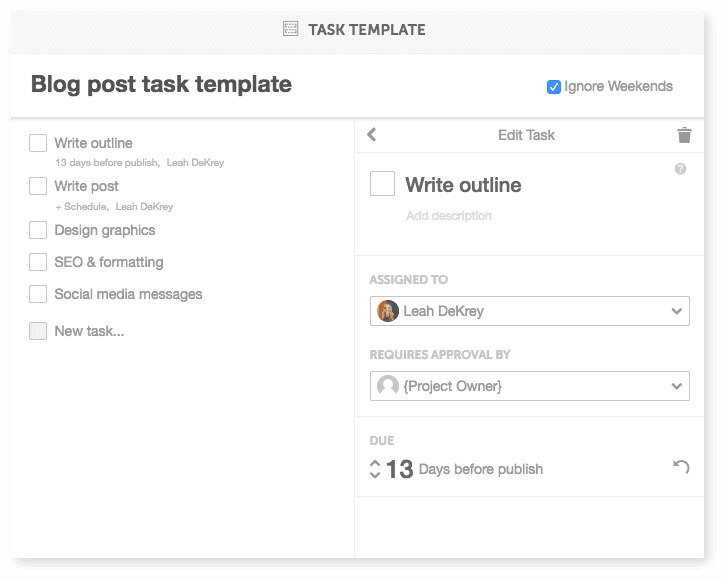The width and height of the screenshot is (726, 581).
Task: Click the Task Template header icon
Action: [291, 29]
